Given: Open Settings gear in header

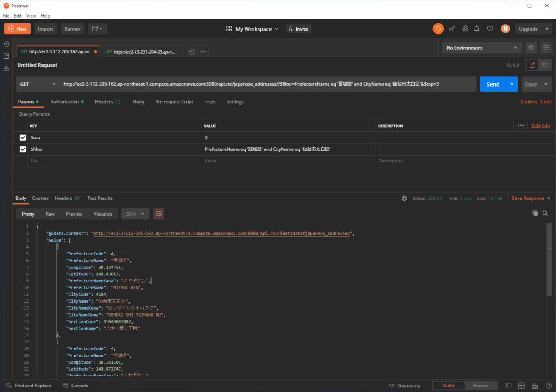Looking at the screenshot, I should click(x=465, y=29).
